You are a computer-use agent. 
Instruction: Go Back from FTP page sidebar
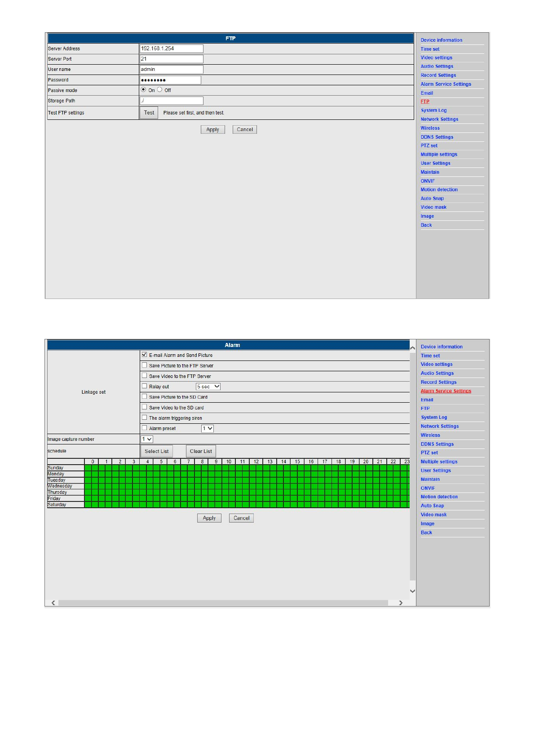point(426,225)
